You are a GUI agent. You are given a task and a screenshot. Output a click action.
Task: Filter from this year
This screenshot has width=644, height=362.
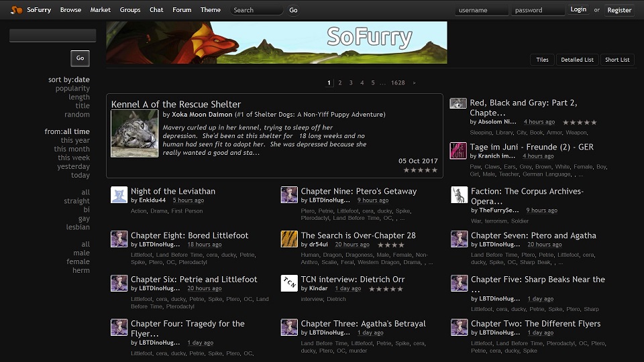pyautogui.click(x=75, y=140)
